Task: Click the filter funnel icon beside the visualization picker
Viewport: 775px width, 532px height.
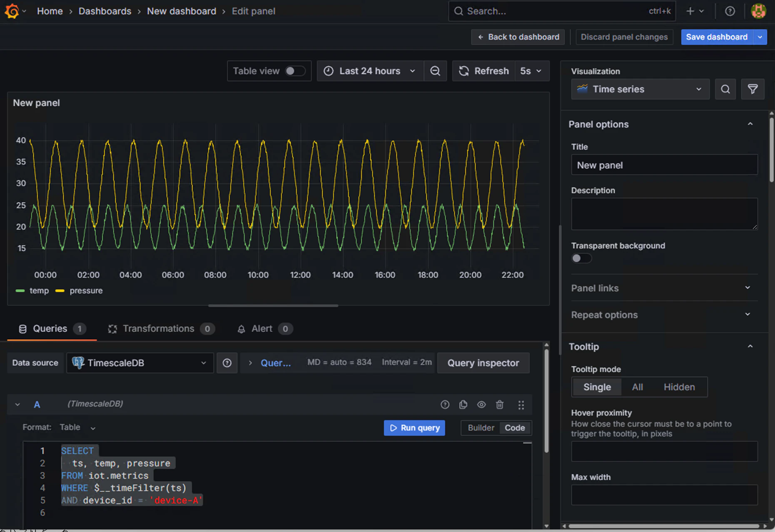Action: click(x=753, y=89)
